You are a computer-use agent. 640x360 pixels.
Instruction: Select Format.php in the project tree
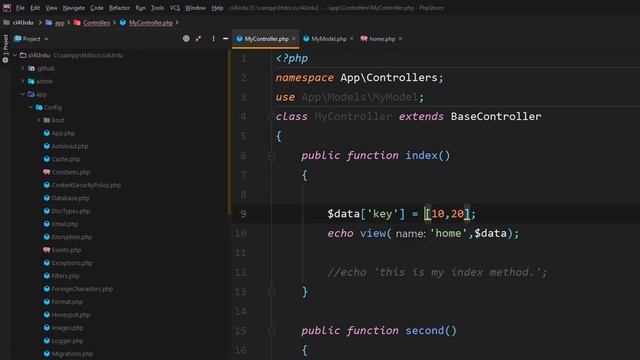pyautogui.click(x=67, y=302)
